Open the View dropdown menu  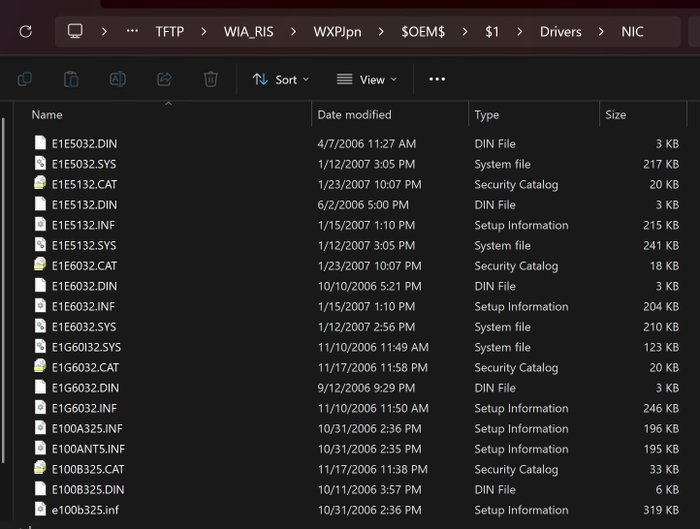(366, 79)
